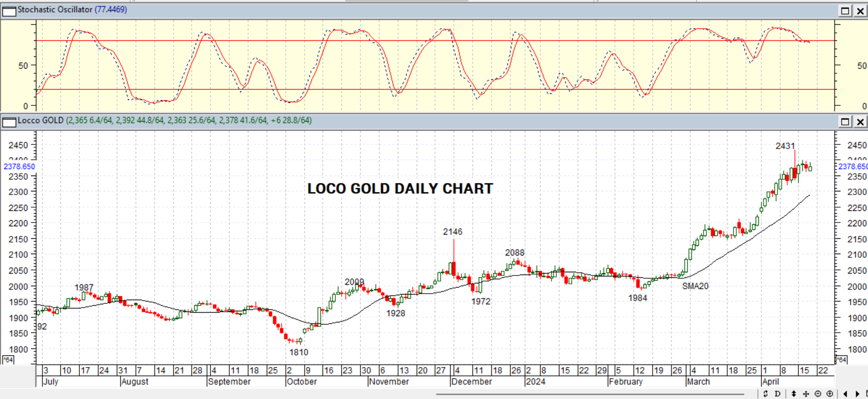Click the 2009 peak price label
Image resolution: width=868 pixels, height=399 pixels.
(354, 282)
